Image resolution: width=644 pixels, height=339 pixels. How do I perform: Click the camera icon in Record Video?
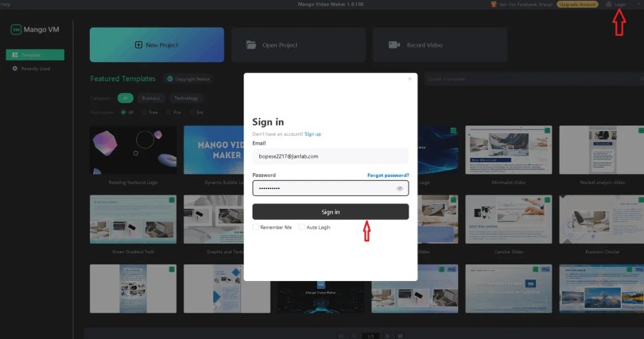394,44
